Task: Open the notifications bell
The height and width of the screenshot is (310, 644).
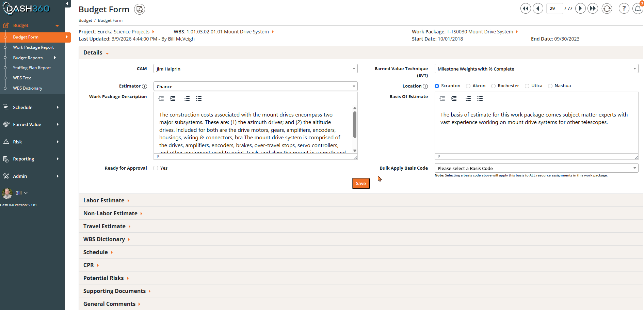Action: (x=638, y=9)
